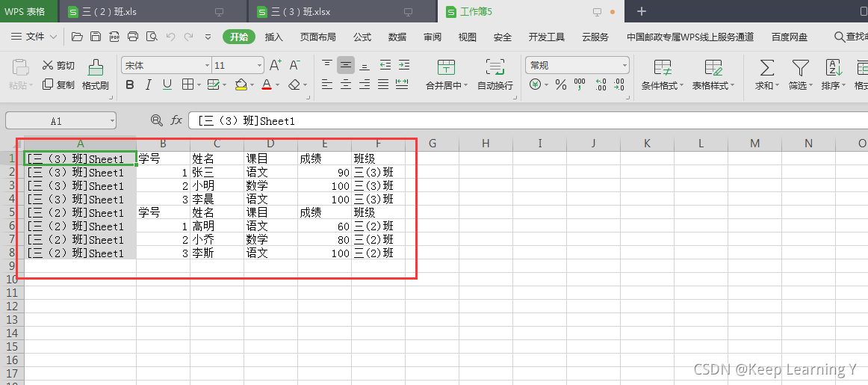Viewport: 868px width, 385px height.
Task: Redo the last action
Action: 189,37
